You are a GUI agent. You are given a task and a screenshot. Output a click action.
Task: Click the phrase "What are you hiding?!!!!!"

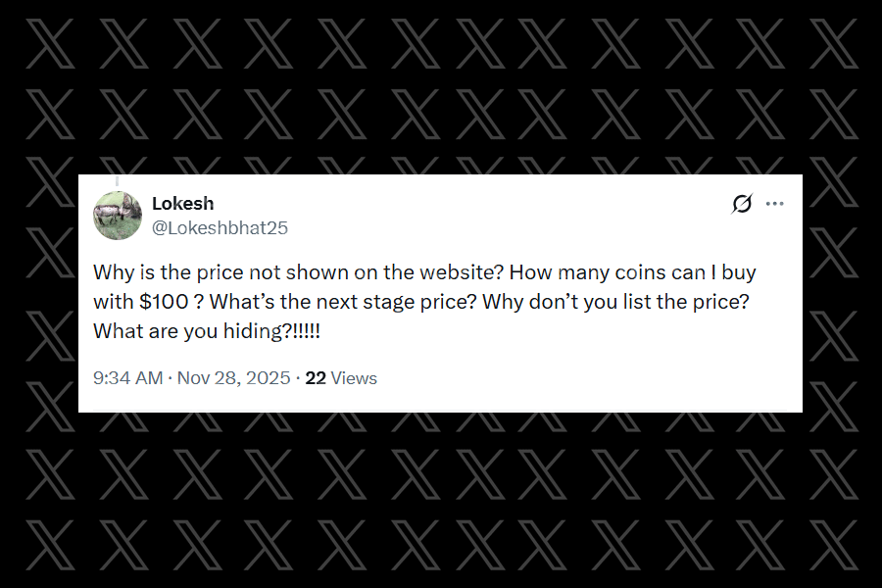[x=207, y=331]
